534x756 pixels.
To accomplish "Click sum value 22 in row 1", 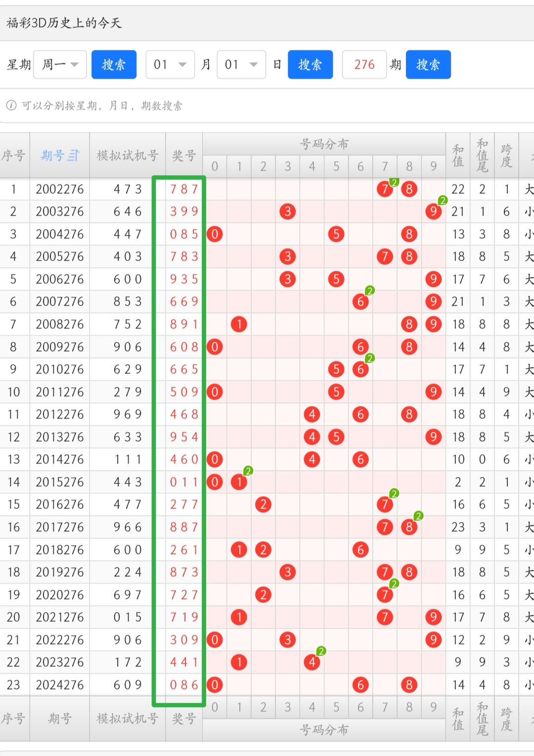I will 458,189.
